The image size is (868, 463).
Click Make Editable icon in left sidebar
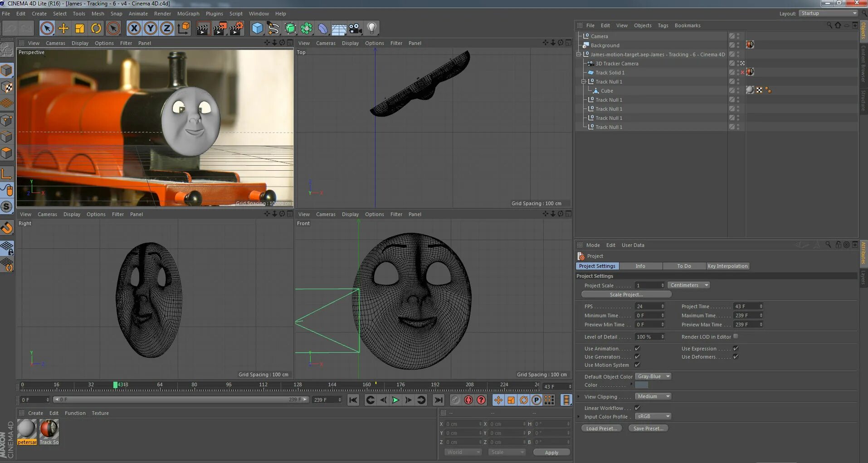(7, 49)
